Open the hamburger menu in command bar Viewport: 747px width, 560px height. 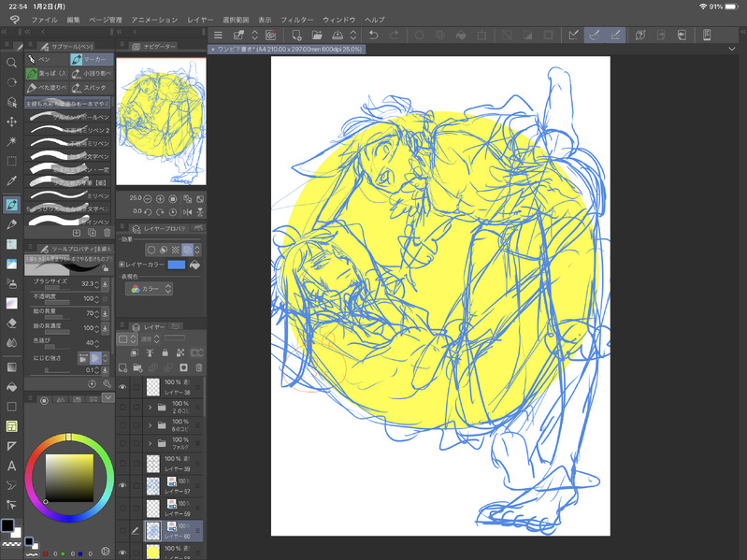click(x=218, y=35)
